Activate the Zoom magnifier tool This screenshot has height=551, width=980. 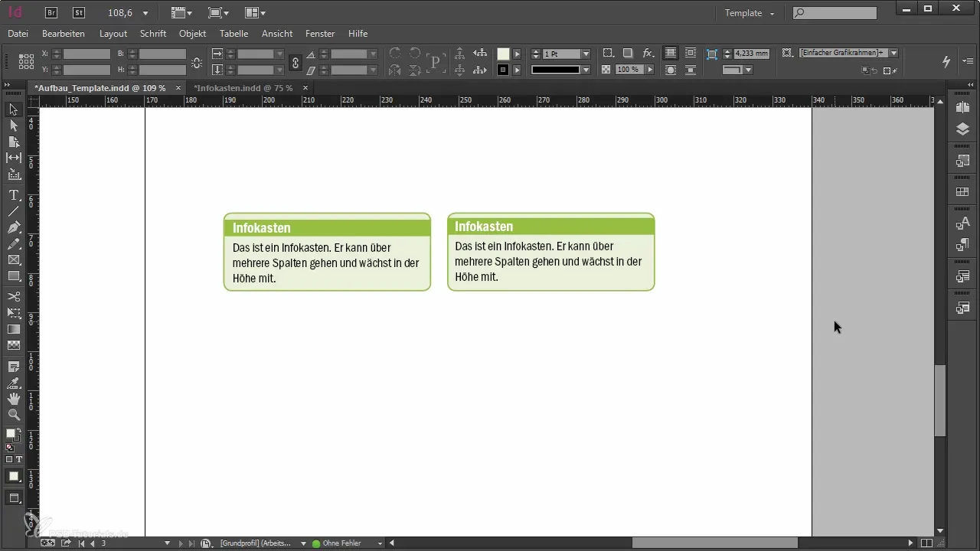point(14,415)
